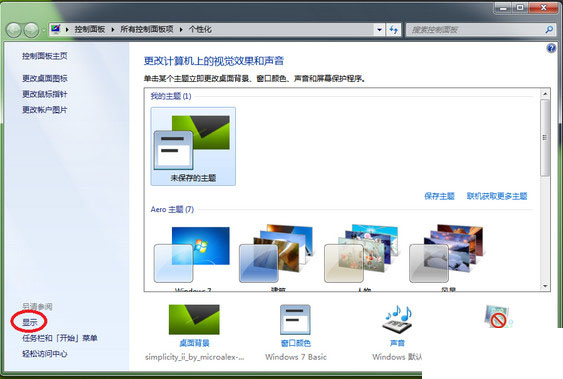Expand the chevron before 控制面板 in breadcrumb
The width and height of the screenshot is (563, 379).
point(67,29)
